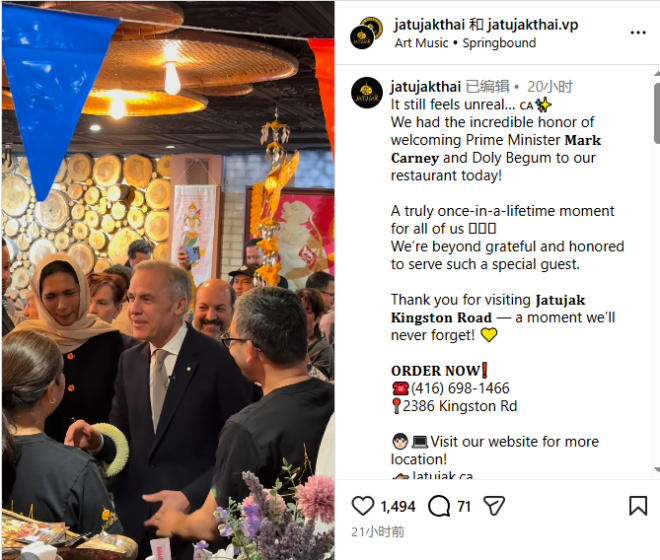The height and width of the screenshot is (560, 660).
Task: Open jatujakthai profile avatar in header
Action: click(x=366, y=33)
